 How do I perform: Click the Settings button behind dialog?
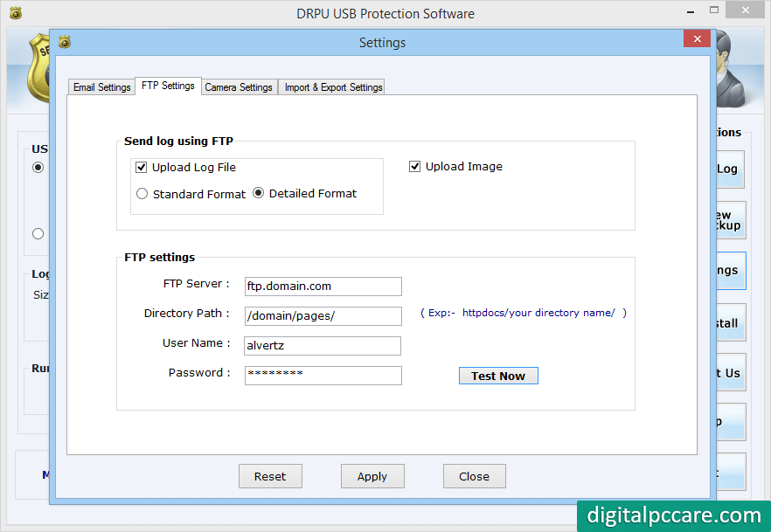(x=731, y=271)
